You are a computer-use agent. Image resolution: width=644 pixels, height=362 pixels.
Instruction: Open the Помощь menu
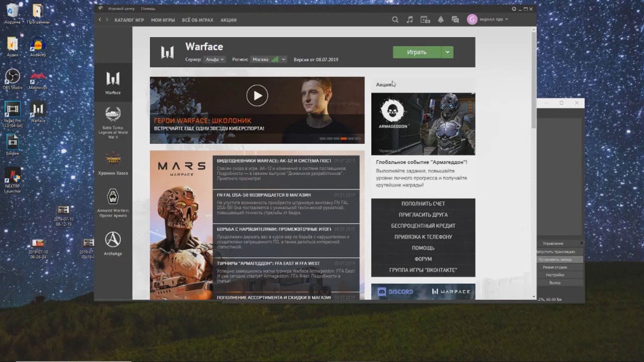pos(148,9)
